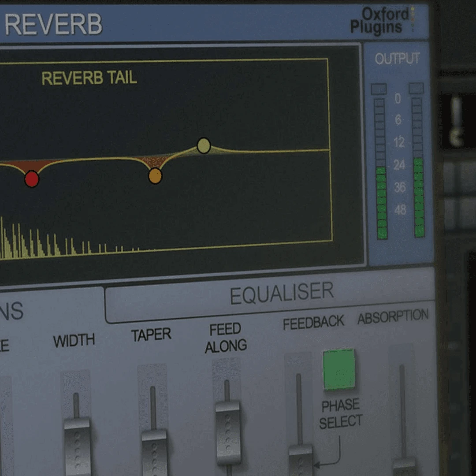Select the red EQ band node

coord(32,179)
